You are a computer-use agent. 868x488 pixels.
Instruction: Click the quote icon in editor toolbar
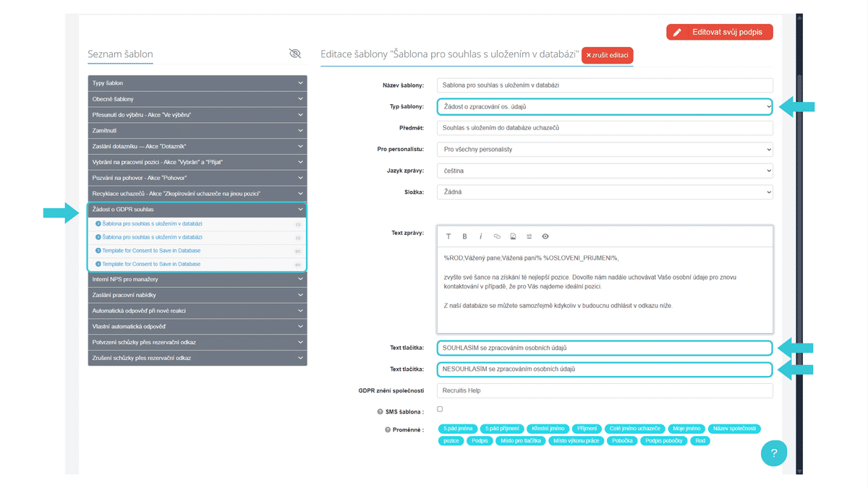529,236
